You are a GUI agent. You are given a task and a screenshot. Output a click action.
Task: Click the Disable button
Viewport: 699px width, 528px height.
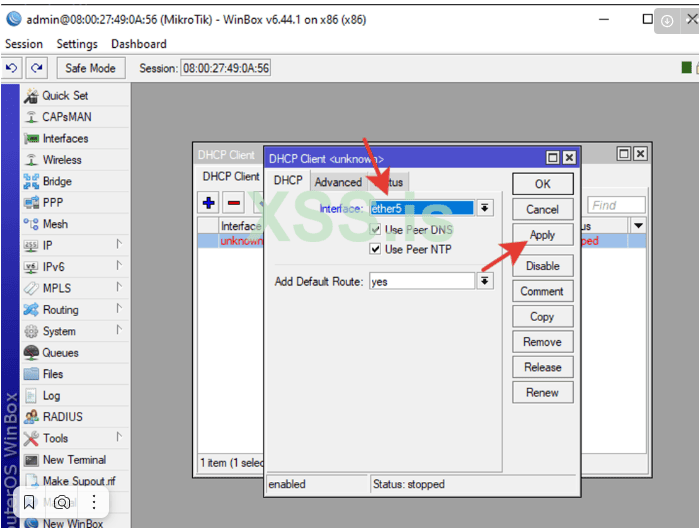point(543,266)
